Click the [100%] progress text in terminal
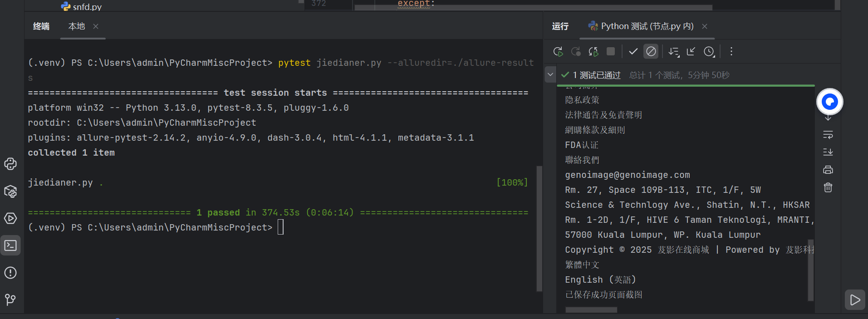Screen dimensions: 868x319 (512, 182)
